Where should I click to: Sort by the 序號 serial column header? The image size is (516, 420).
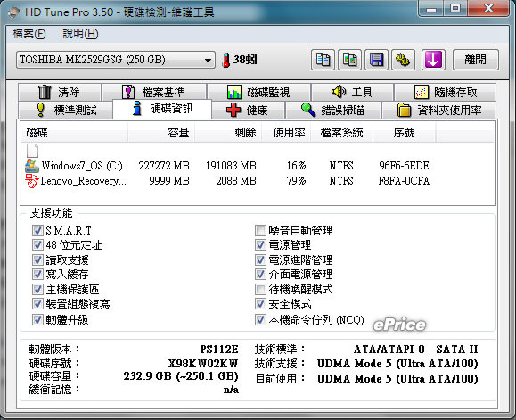(405, 133)
